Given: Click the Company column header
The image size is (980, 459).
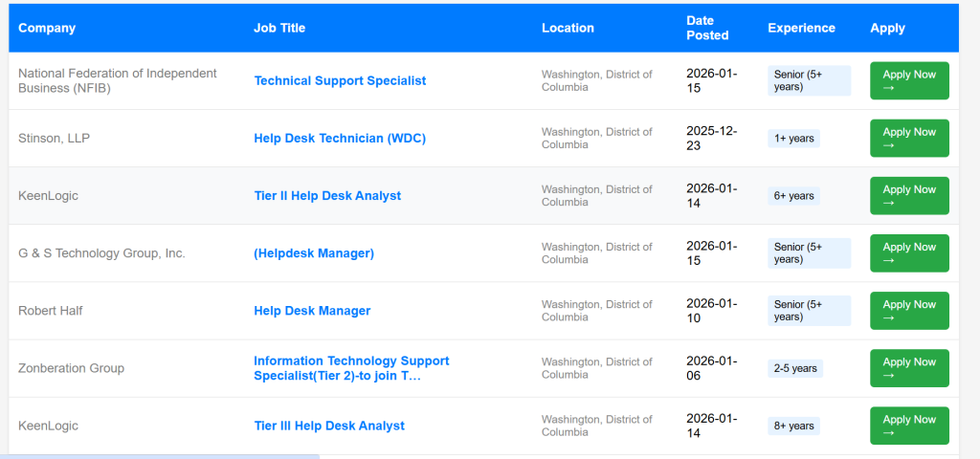Looking at the screenshot, I should pyautogui.click(x=47, y=28).
